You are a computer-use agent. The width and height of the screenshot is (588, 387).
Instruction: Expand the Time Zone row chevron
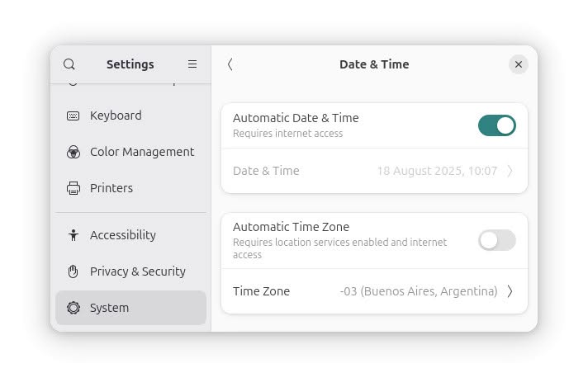[510, 291]
